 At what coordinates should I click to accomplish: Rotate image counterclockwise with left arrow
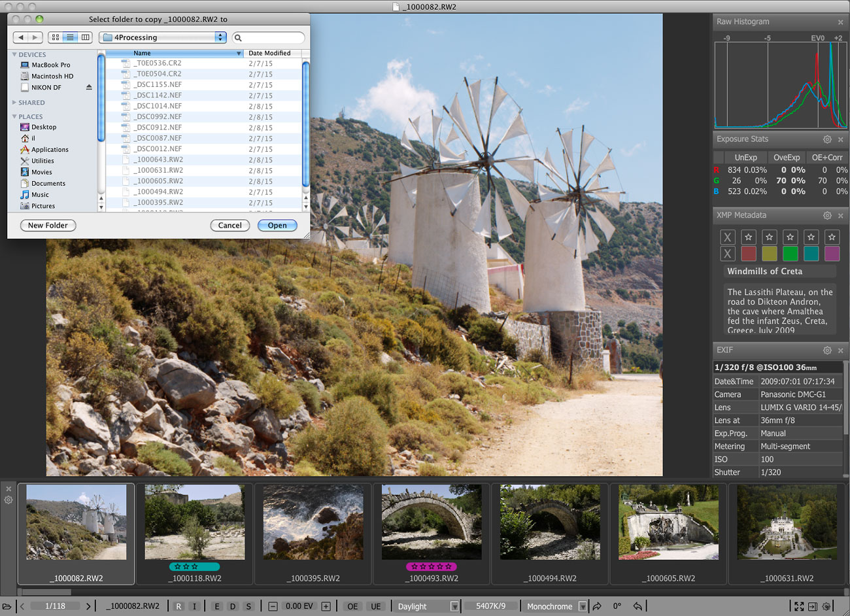tap(637, 606)
